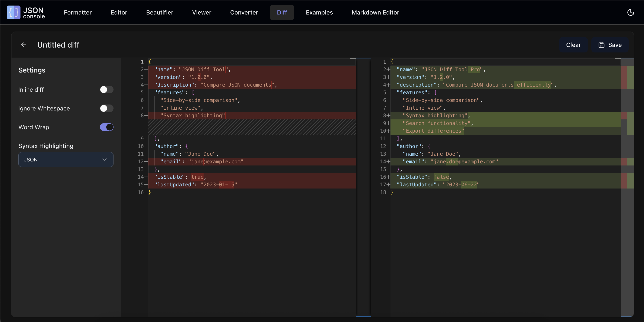Click "Inline view" line in right editor

(x=423, y=108)
